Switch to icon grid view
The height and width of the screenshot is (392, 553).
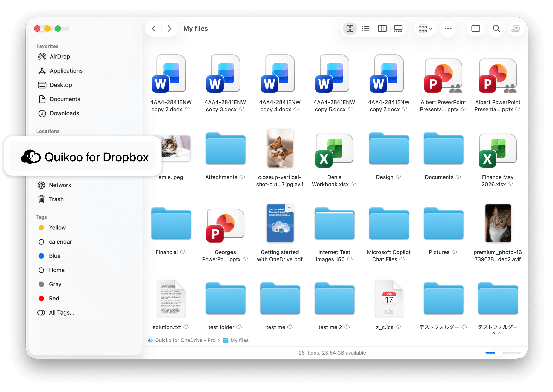tap(350, 29)
